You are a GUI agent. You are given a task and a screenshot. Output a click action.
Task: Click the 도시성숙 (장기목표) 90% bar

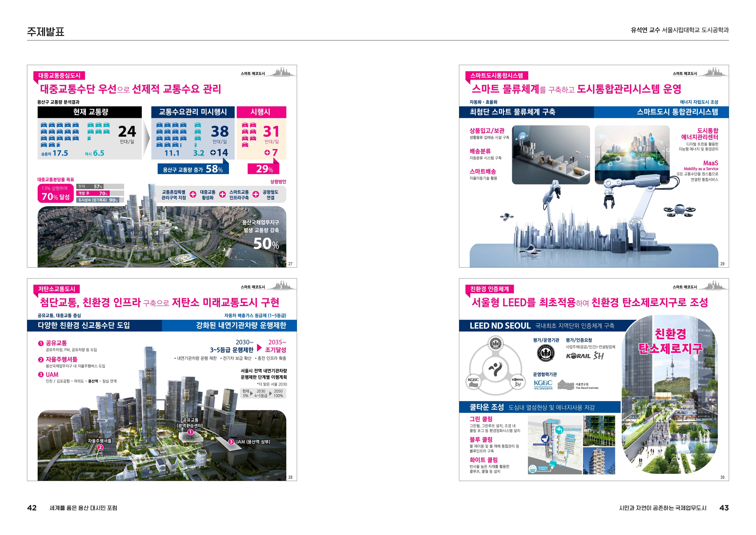coord(100,200)
